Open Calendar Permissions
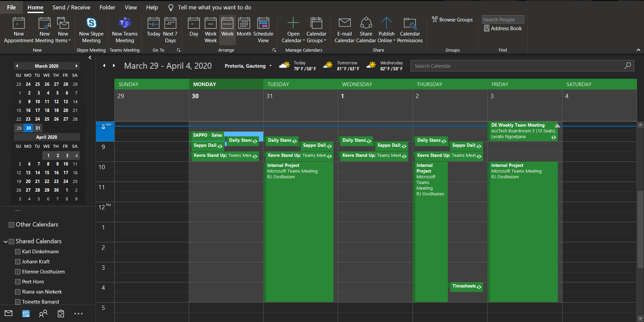644x322 pixels. click(x=410, y=30)
